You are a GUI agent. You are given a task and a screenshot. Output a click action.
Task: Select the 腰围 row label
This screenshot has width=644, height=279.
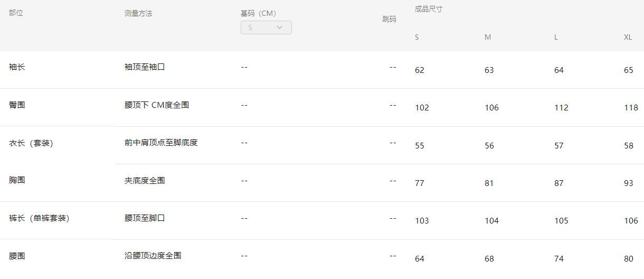17,256
